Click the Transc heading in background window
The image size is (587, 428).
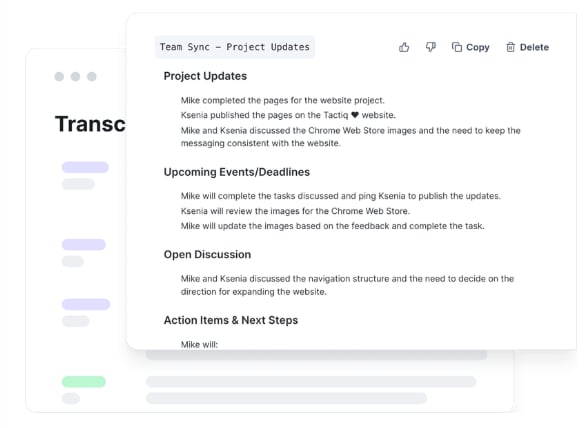90,124
